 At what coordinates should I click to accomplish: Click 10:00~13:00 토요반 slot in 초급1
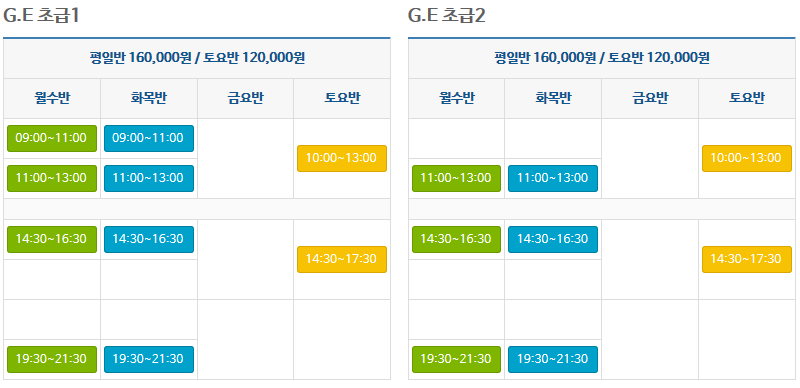pyautogui.click(x=342, y=158)
